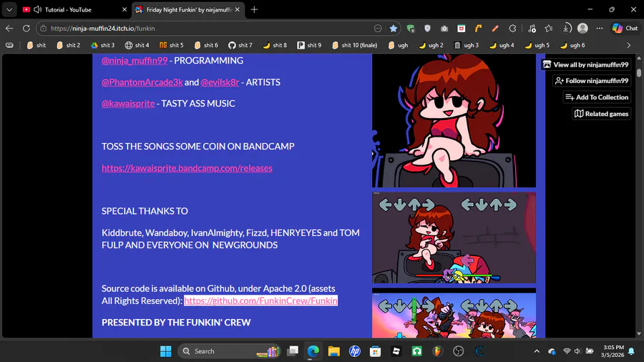The height and width of the screenshot is (362, 644).
Task: Click the lock site information icon
Action: click(44, 29)
